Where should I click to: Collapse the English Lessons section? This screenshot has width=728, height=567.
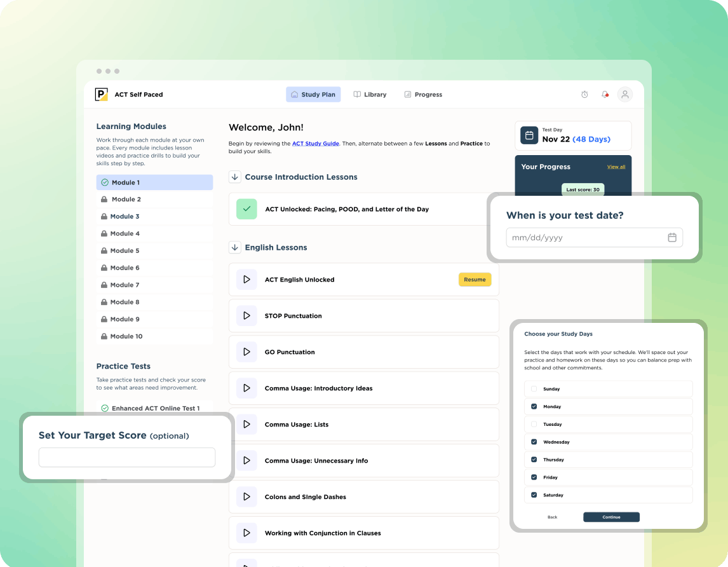[235, 247]
